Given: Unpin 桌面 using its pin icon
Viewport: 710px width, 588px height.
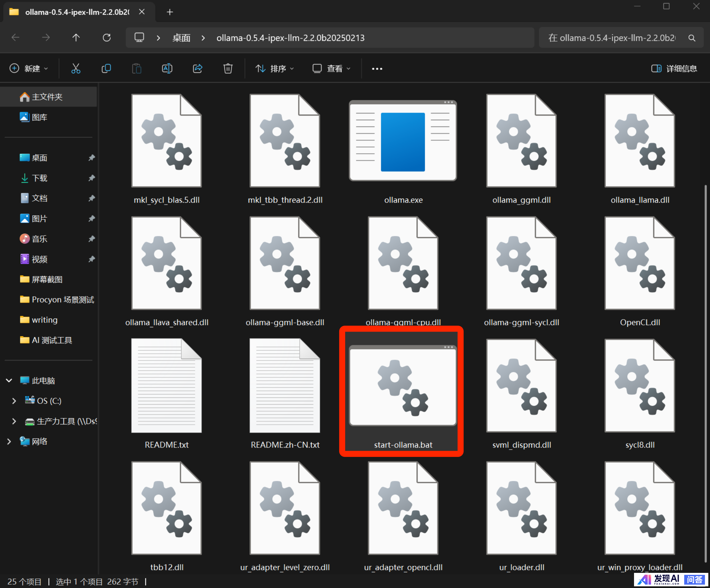Looking at the screenshot, I should click(92, 158).
